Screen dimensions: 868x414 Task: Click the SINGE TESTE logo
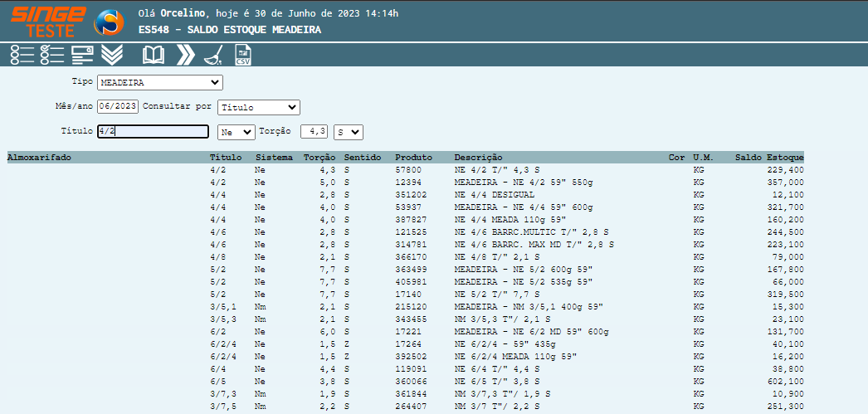[48, 21]
